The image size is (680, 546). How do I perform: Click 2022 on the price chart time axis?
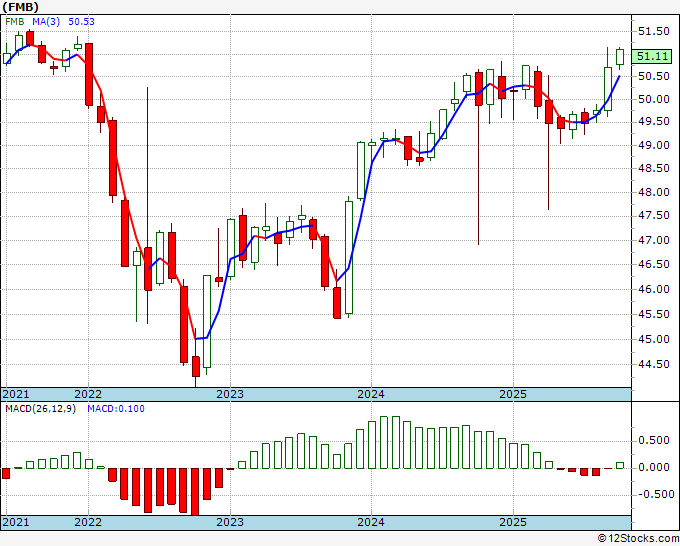pos(88,394)
